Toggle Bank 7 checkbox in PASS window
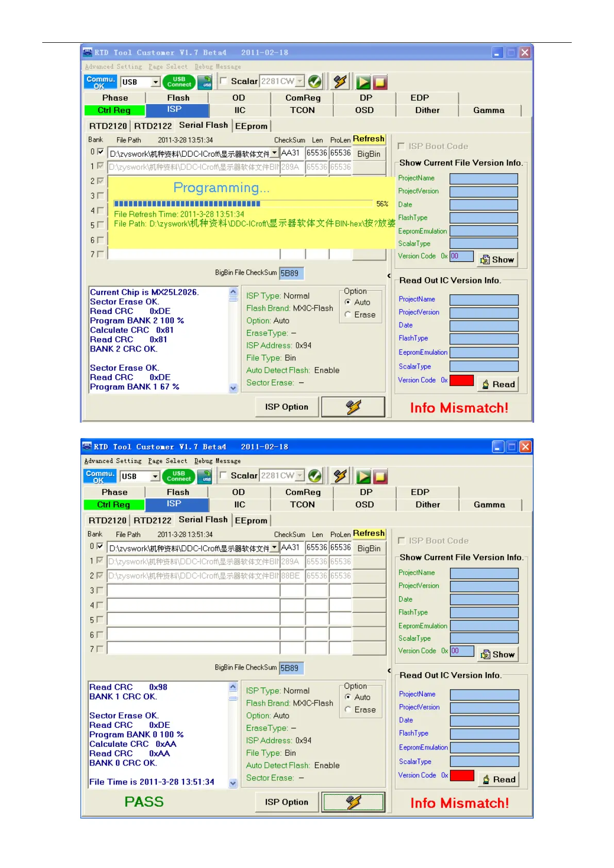 click(x=100, y=649)
